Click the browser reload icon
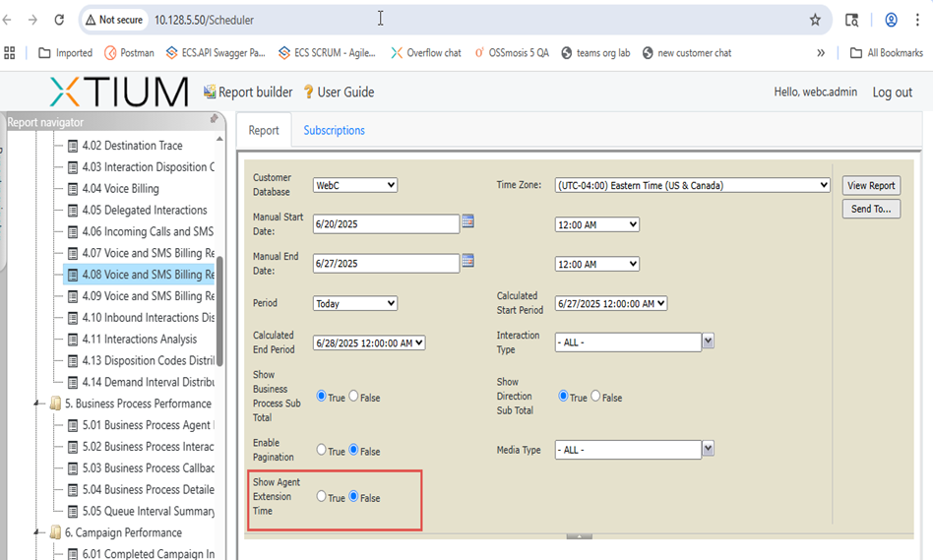This screenshot has width=933, height=560. (59, 20)
